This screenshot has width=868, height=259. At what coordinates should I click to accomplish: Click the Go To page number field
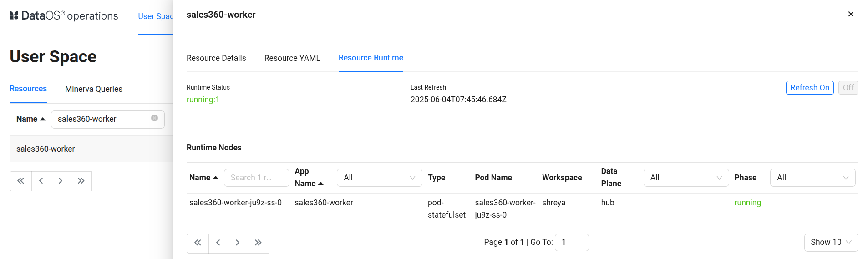(572, 242)
